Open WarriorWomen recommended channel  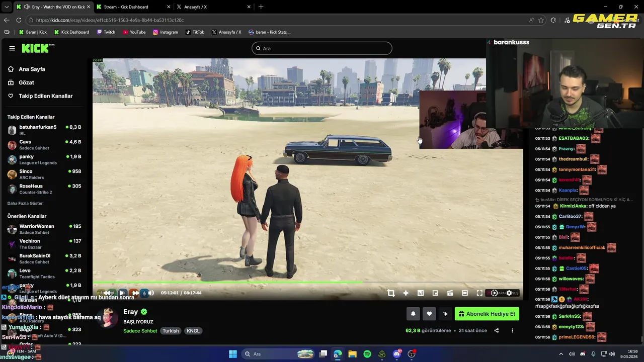coord(44,229)
